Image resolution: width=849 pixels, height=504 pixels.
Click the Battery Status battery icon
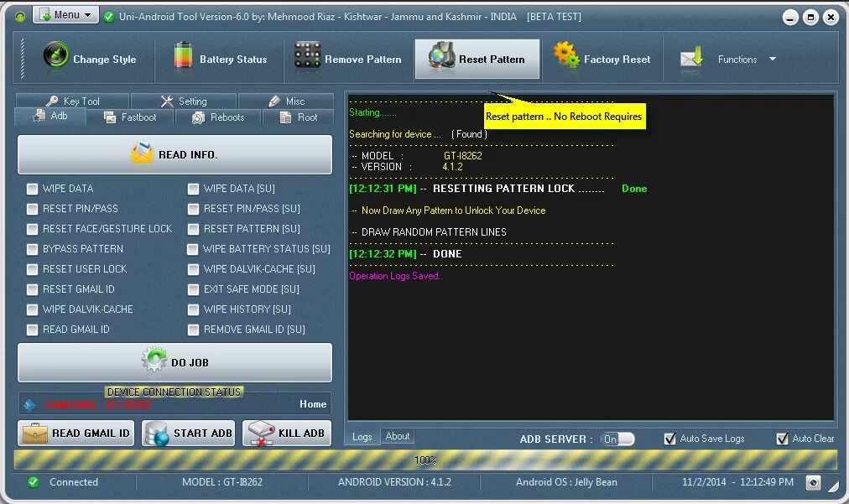pyautogui.click(x=183, y=55)
